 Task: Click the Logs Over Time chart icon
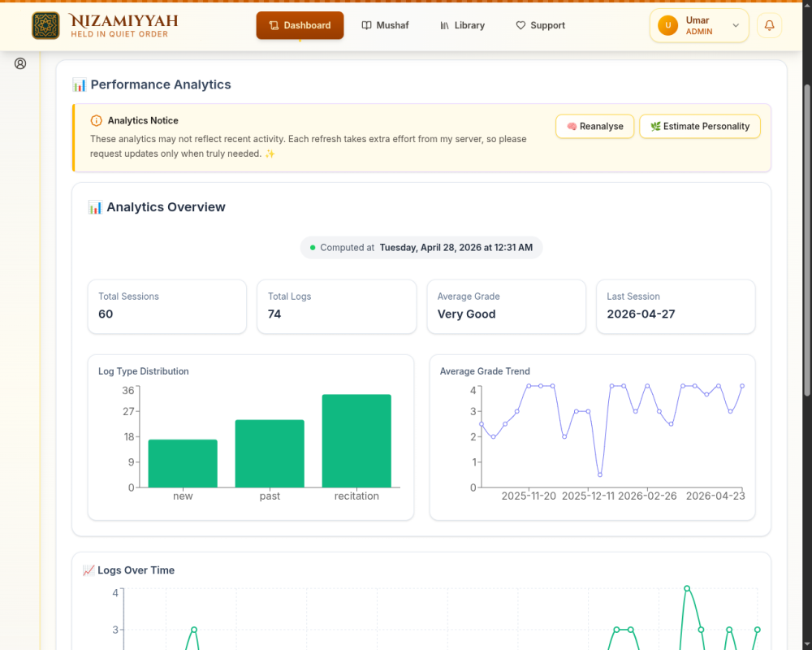(89, 570)
